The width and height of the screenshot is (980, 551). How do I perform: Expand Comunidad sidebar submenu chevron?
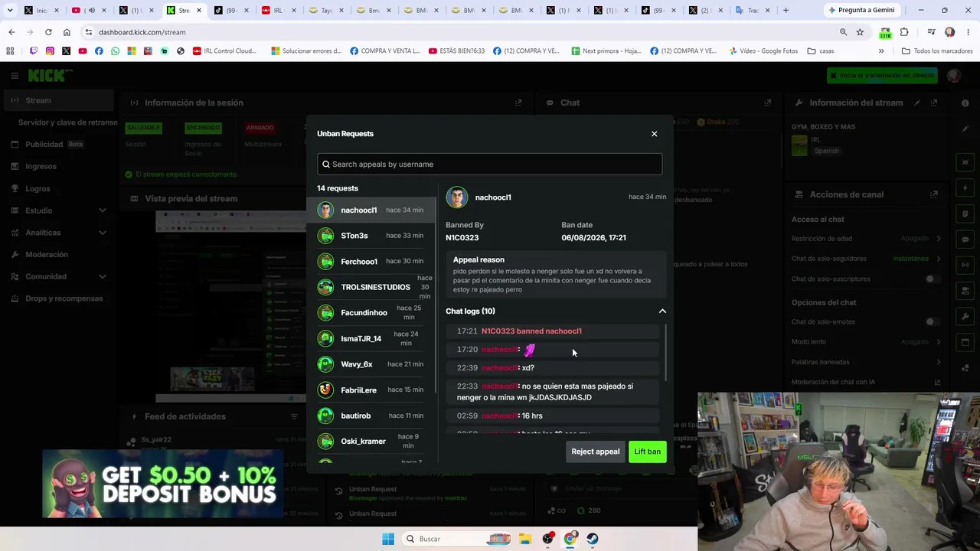point(103,276)
